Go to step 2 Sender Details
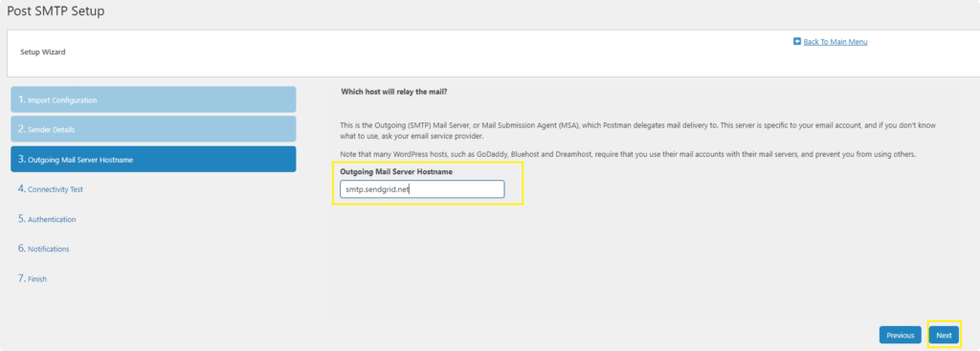980x351 pixels. [x=153, y=129]
